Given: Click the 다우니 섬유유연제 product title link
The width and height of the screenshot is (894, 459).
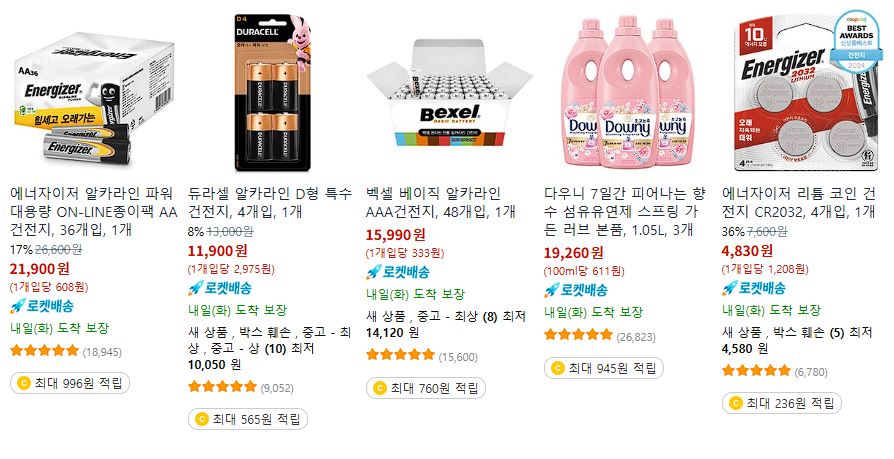Looking at the screenshot, I should click(x=625, y=212).
